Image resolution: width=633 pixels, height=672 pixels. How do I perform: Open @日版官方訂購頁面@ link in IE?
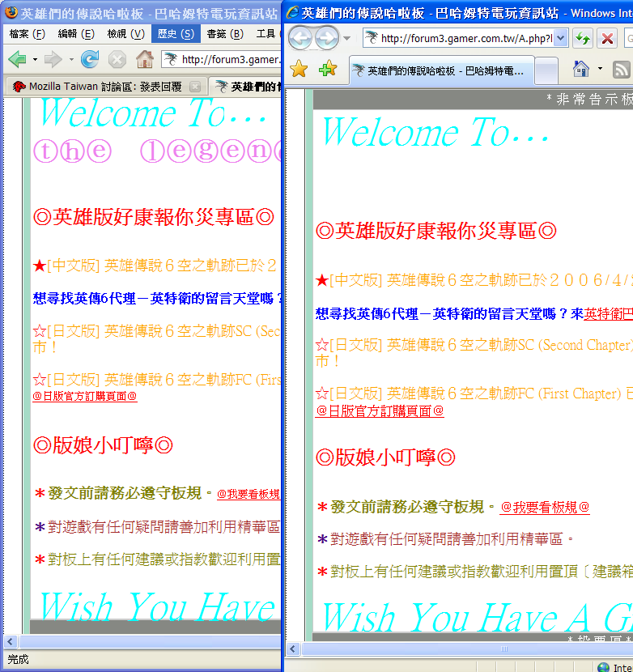380,411
